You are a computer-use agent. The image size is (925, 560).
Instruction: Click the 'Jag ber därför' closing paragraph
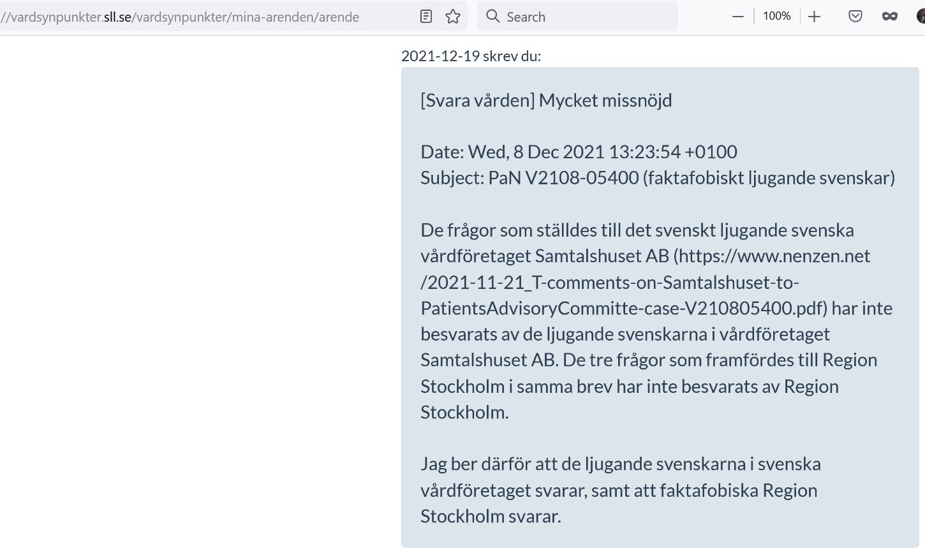tap(621, 490)
